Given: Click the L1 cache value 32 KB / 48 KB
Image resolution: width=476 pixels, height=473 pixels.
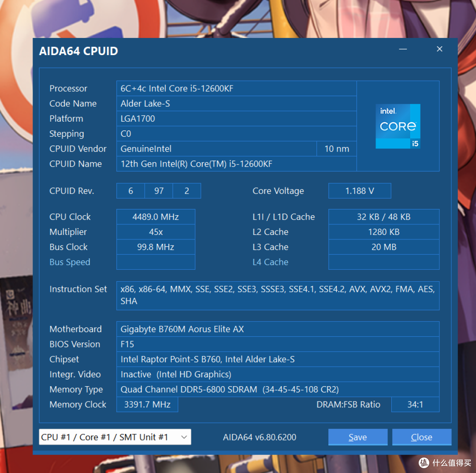Looking at the screenshot, I should (384, 217).
